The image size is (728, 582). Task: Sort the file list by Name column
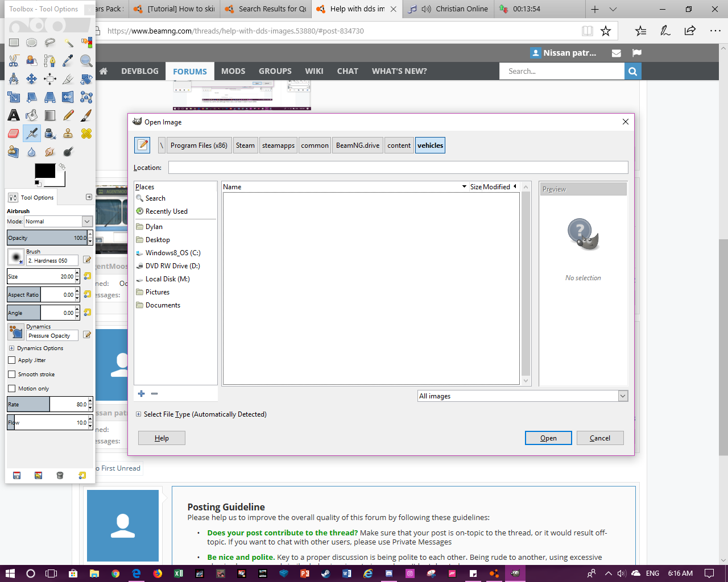344,186
